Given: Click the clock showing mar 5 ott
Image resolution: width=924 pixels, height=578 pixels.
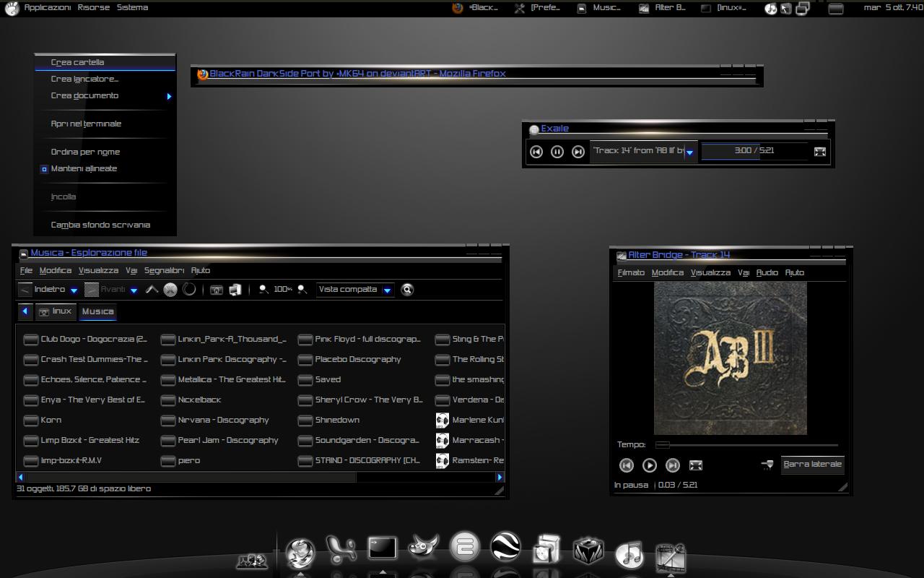Looking at the screenshot, I should point(893,7).
